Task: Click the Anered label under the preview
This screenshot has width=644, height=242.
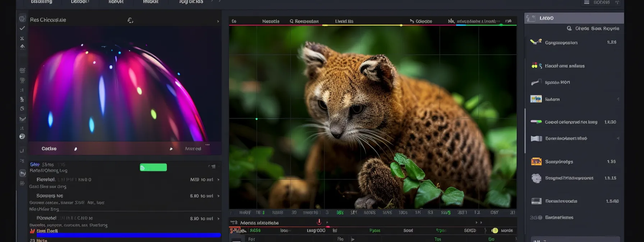Action: point(193,149)
